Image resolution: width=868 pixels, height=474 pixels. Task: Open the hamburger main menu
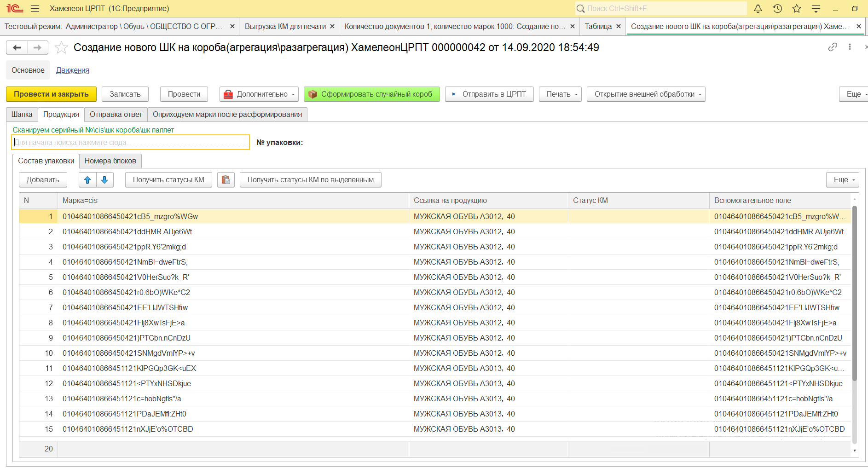pyautogui.click(x=35, y=8)
